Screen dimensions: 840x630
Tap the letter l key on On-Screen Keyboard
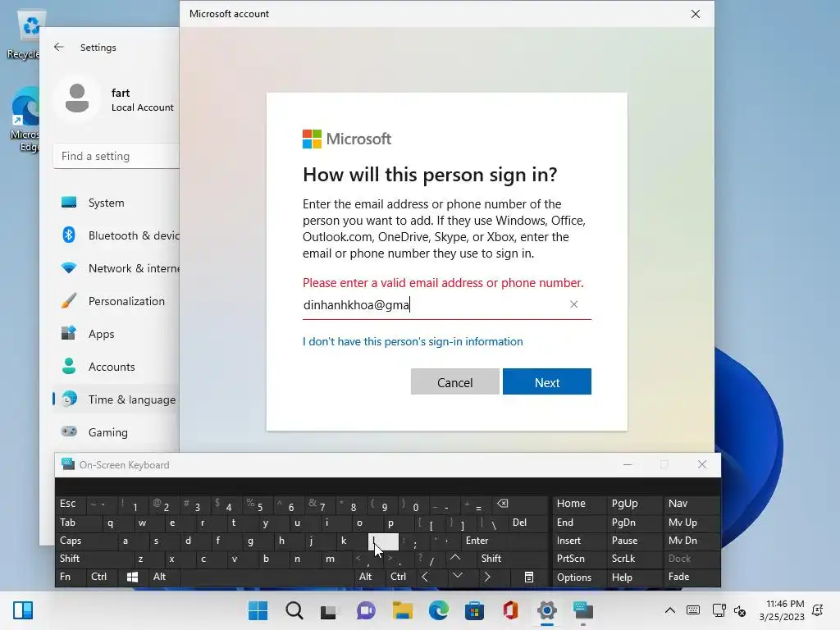pos(384,541)
